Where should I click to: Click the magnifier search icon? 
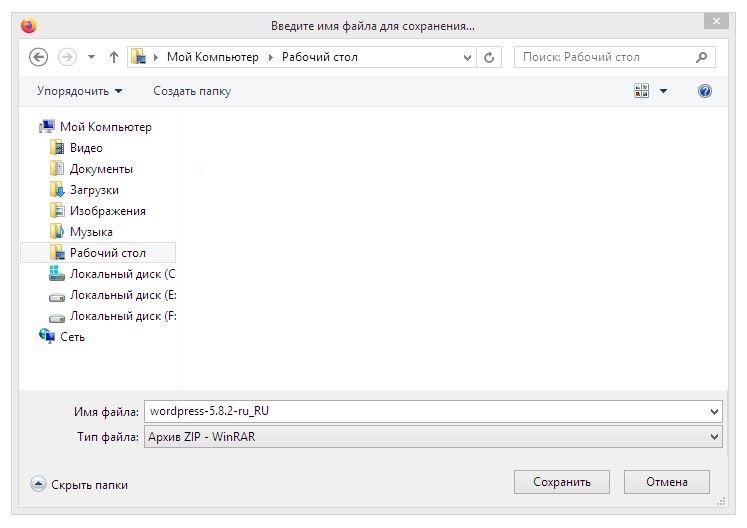point(701,57)
